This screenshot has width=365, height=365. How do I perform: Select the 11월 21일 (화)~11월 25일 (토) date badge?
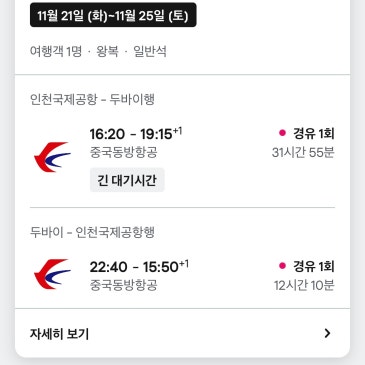click(113, 15)
